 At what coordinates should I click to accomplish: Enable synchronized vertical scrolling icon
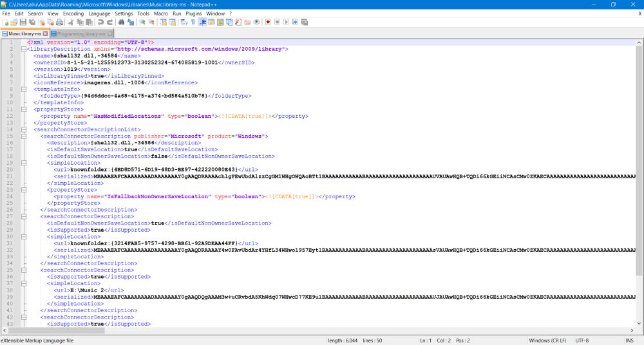[x=163, y=22]
